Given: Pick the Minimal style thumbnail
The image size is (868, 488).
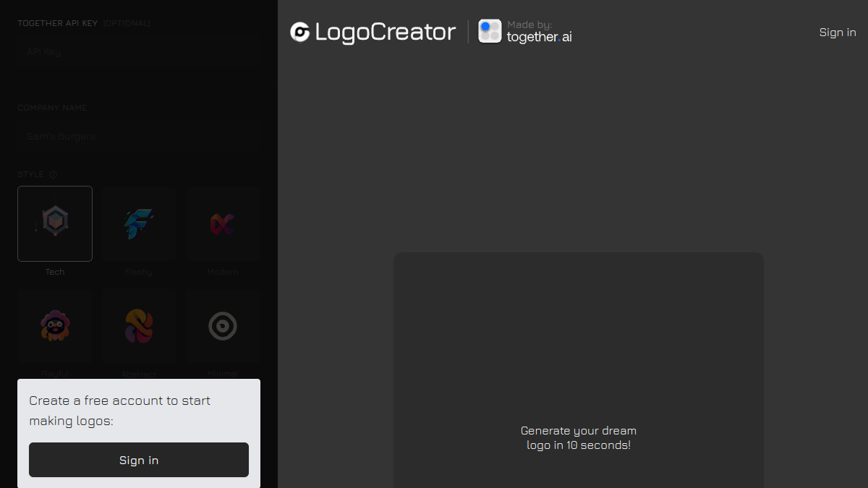Looking at the screenshot, I should (x=223, y=326).
